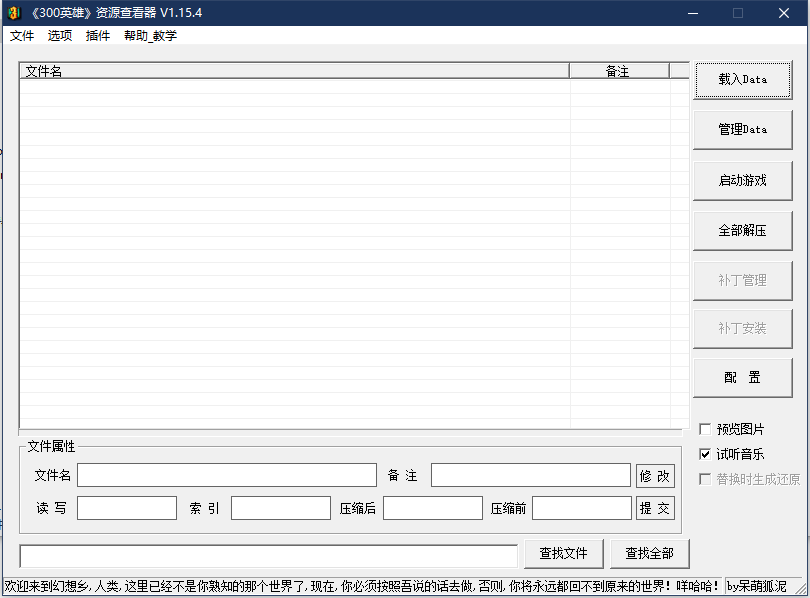Click the 提交 button

tap(655, 508)
